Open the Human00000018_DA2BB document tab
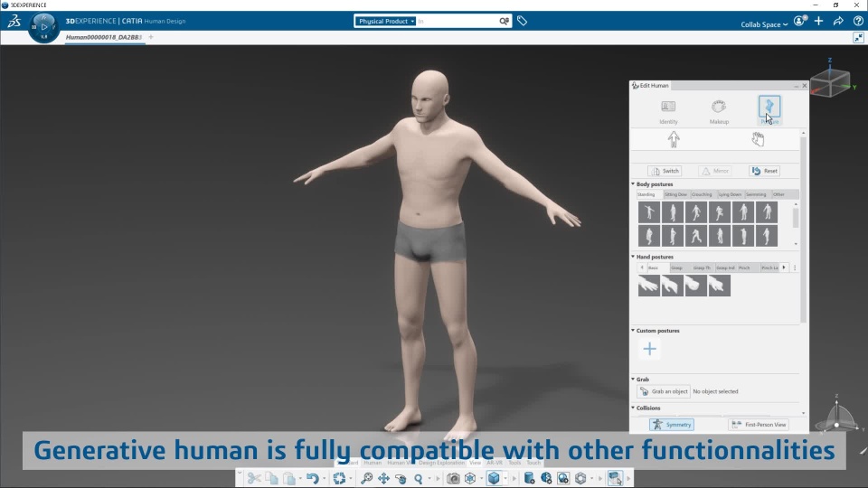 [103, 37]
